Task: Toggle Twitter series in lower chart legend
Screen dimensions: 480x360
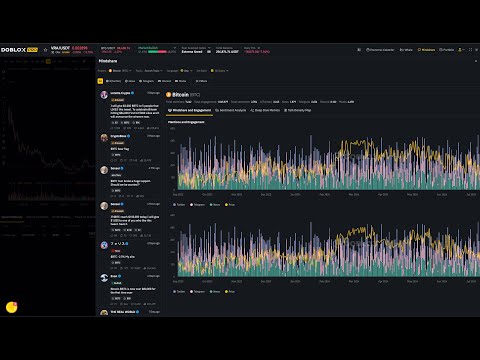Action: pos(179,292)
